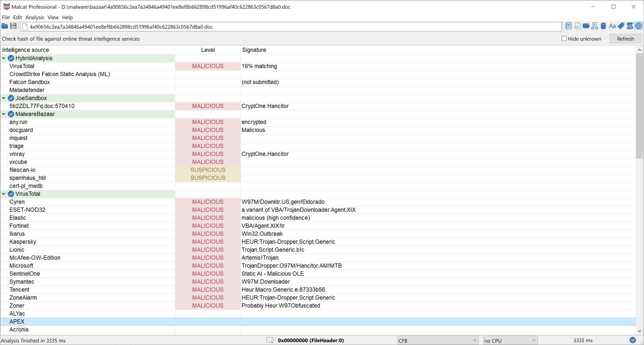
Task: Click the 0x00000000 (FileHeader:0) status text
Action: pyautogui.click(x=311, y=341)
